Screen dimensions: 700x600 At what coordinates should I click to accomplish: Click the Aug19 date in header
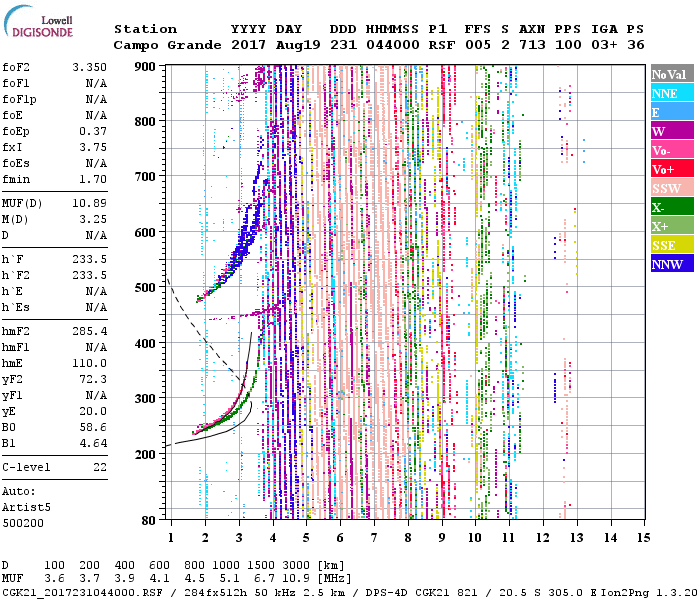(x=298, y=45)
